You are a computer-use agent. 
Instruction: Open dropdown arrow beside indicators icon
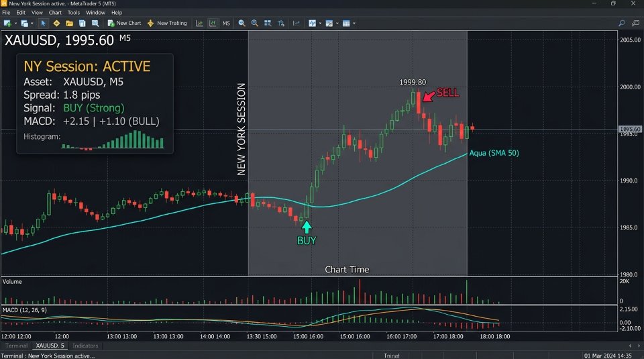tap(321, 23)
